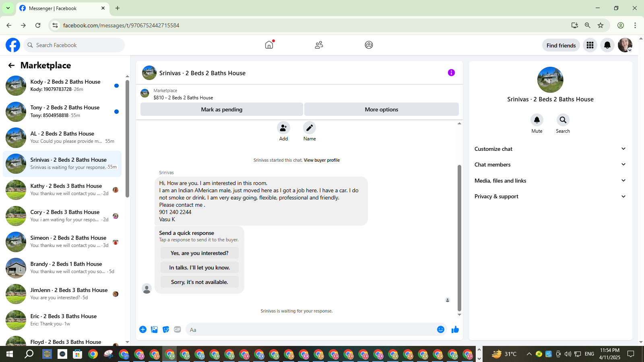Viewport: 644px width, 362px height.
Task: Send quick response 'In talks. I'll let you know.'
Action: 200,267
